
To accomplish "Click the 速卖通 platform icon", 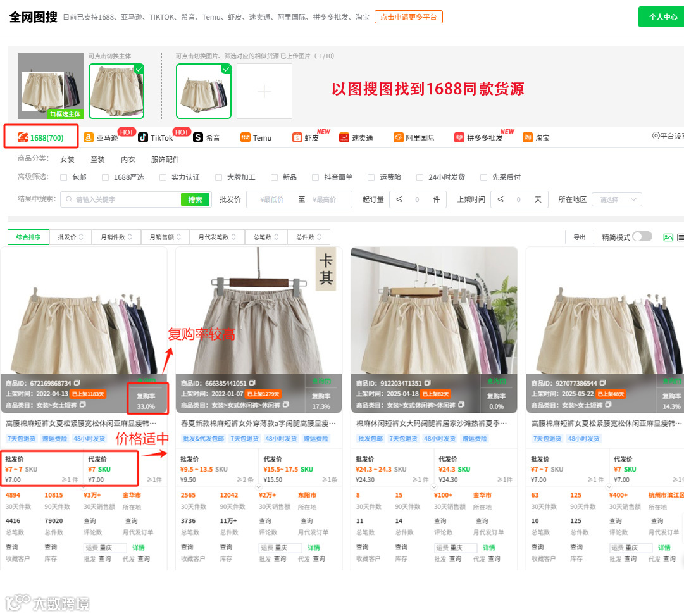I will point(344,137).
